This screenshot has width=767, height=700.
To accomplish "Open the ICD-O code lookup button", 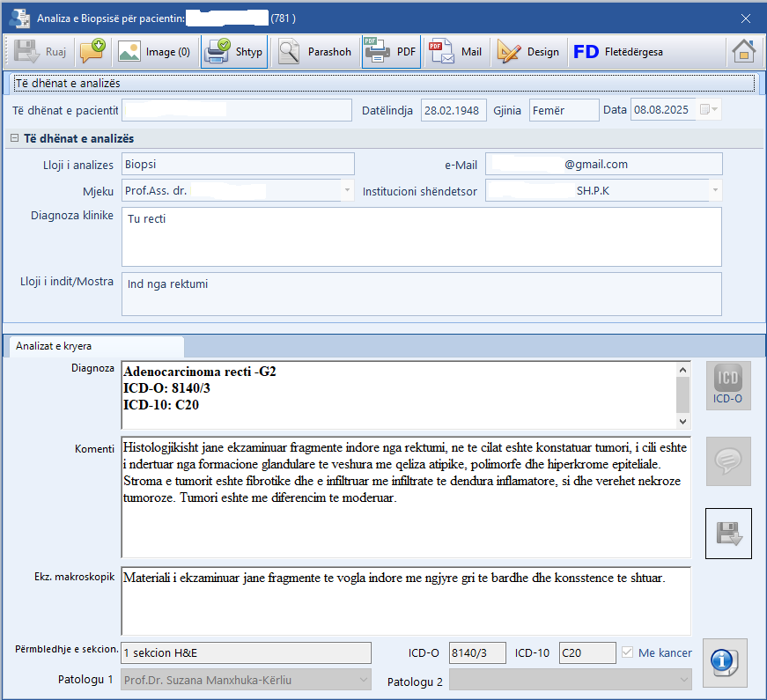I will coord(727,386).
